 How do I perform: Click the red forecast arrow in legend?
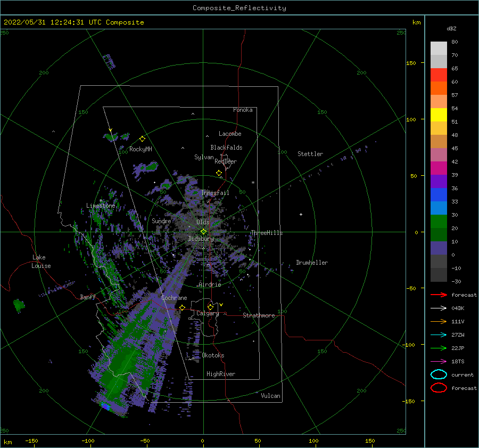pos(439,295)
